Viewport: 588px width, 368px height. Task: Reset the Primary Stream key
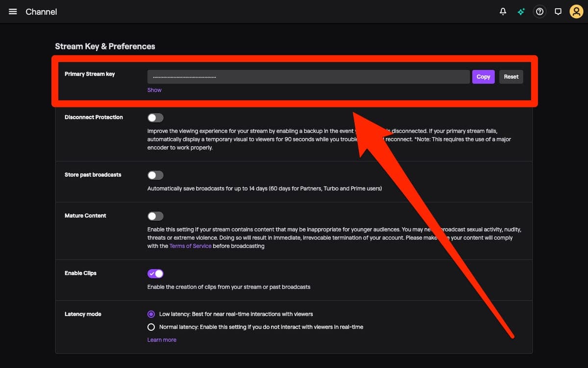511,77
